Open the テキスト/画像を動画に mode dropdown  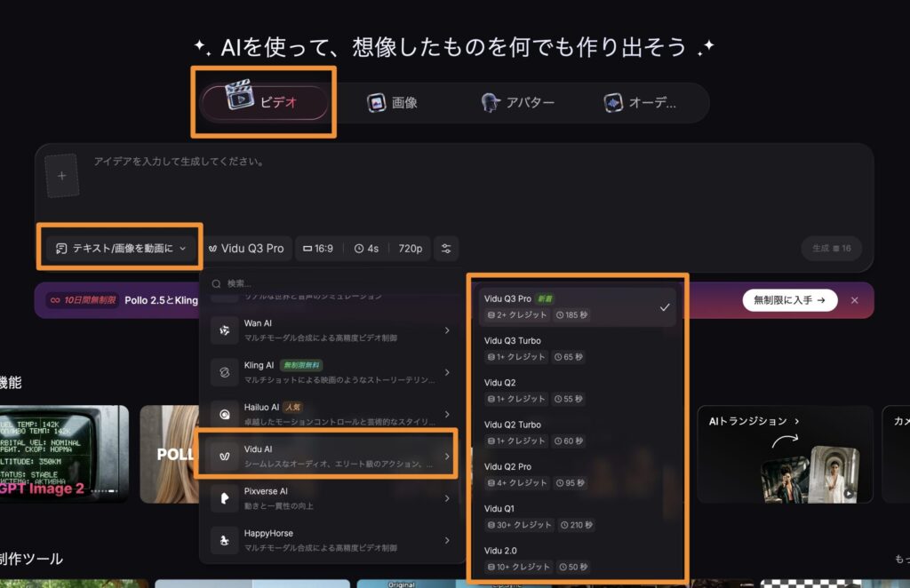[121, 248]
